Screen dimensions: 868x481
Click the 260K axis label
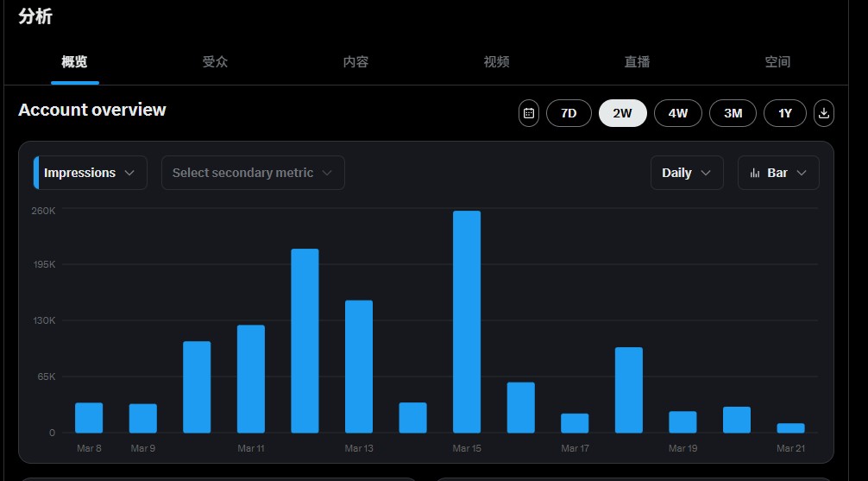point(42,211)
